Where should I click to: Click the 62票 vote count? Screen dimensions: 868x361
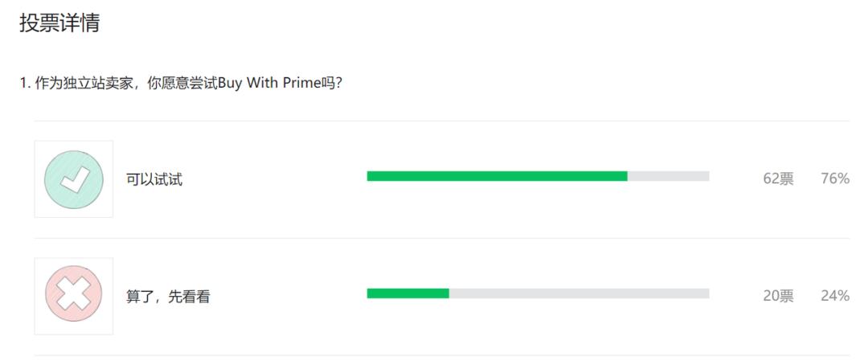(x=778, y=178)
